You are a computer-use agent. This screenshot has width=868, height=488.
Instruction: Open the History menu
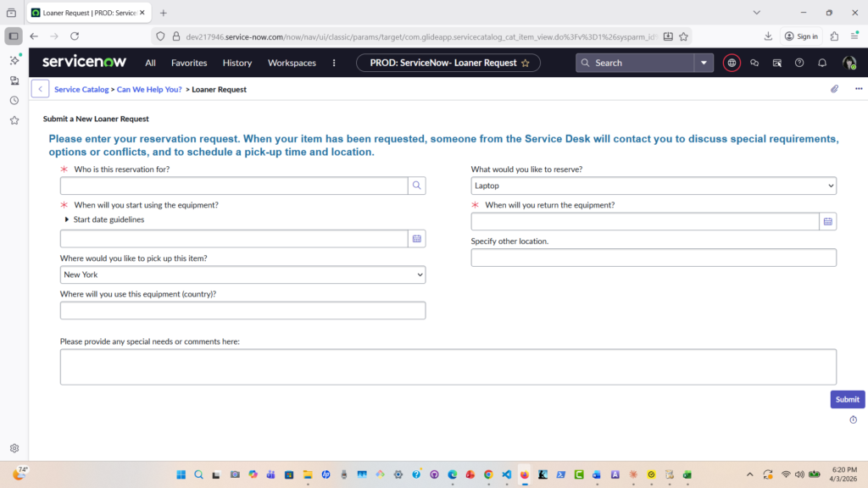click(237, 63)
